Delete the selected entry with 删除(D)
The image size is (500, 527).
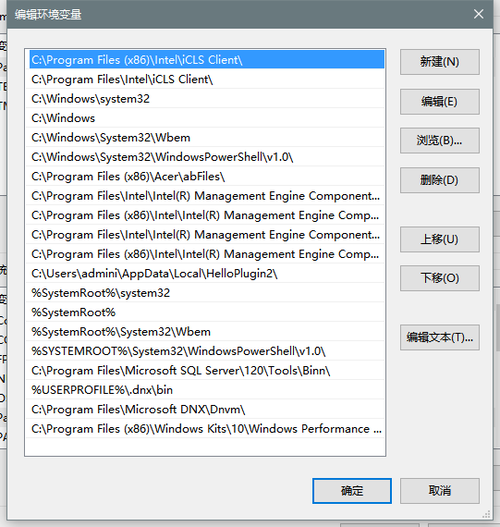point(440,180)
